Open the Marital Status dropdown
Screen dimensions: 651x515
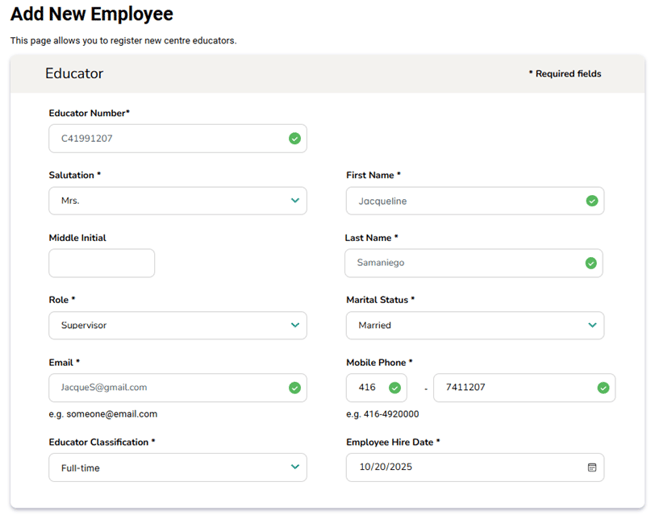coord(475,325)
